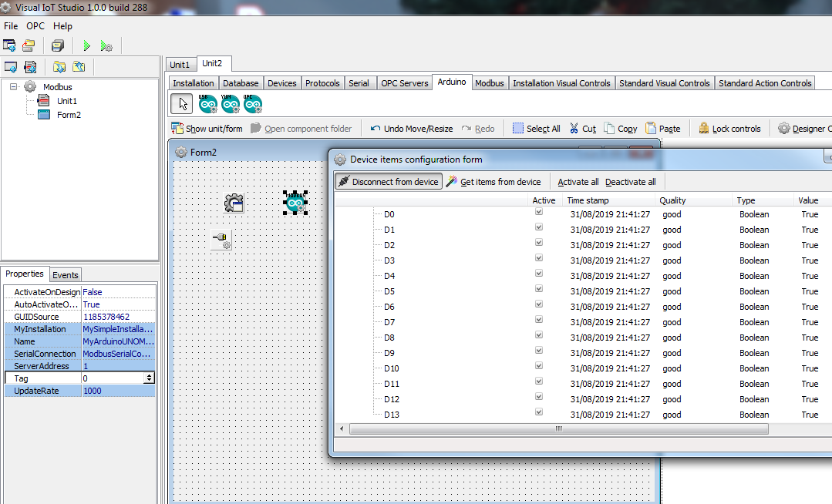This screenshot has height=504, width=832.
Task: Open the Standard Visual Controls tab
Action: [x=665, y=83]
